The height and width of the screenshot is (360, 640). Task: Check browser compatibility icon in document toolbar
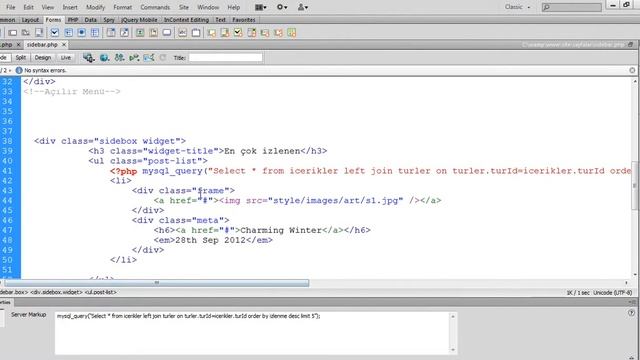149,58
